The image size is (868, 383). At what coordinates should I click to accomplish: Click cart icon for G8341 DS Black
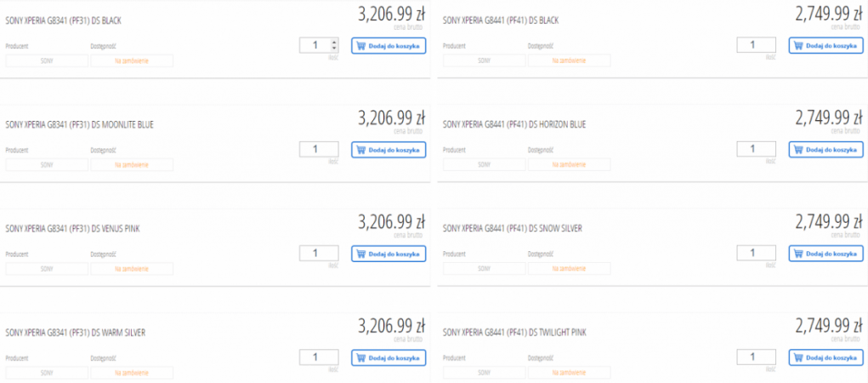360,46
